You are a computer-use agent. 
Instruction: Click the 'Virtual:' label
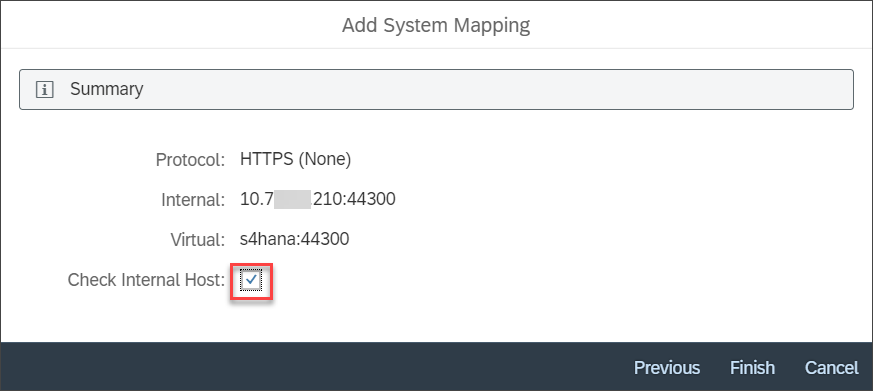pos(198,240)
